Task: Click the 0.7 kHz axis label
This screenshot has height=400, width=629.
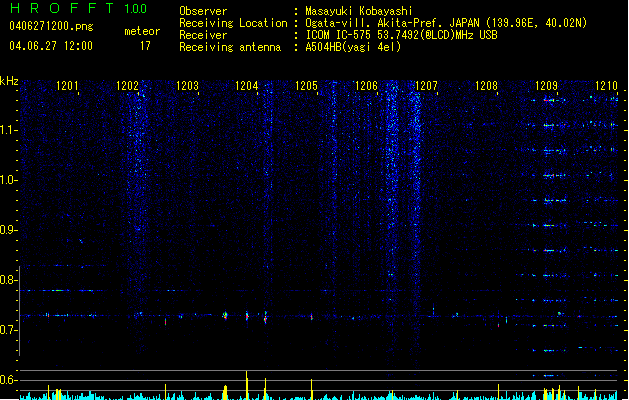Action: (9, 330)
